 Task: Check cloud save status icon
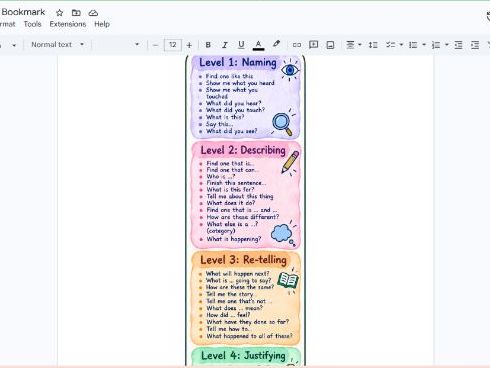point(93,13)
